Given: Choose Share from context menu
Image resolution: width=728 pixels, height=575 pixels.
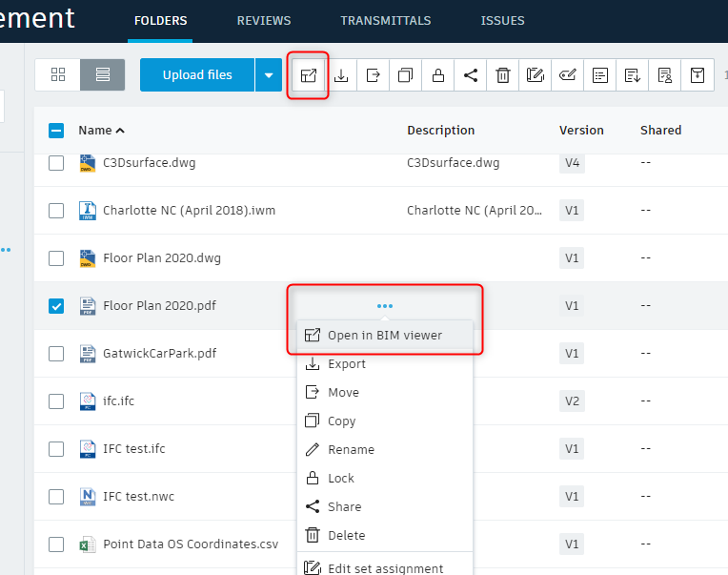Looking at the screenshot, I should [x=385, y=506].
